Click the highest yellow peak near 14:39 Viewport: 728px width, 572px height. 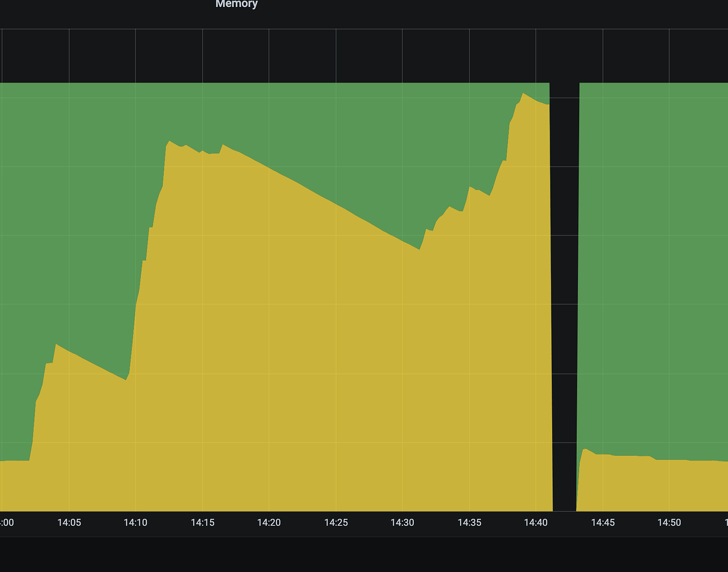523,94
